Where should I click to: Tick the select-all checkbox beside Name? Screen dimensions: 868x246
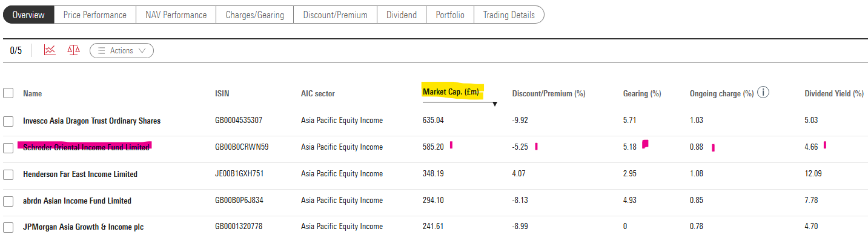8,93
